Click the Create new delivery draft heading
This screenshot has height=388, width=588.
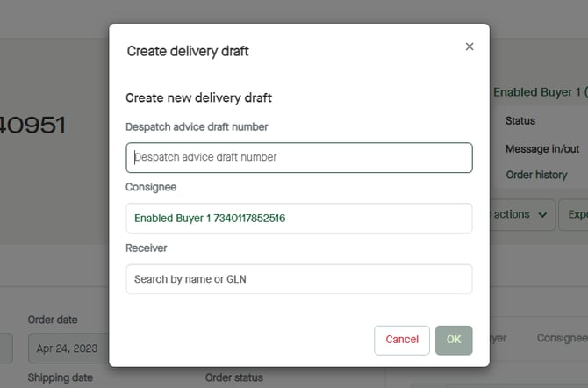point(198,97)
